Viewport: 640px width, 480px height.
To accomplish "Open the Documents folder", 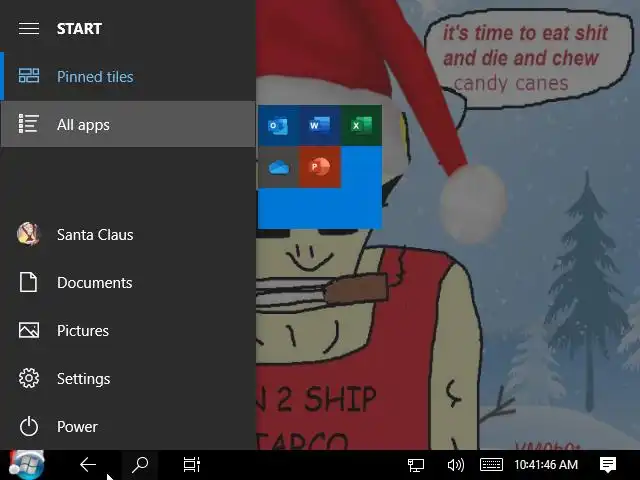I will (x=128, y=282).
